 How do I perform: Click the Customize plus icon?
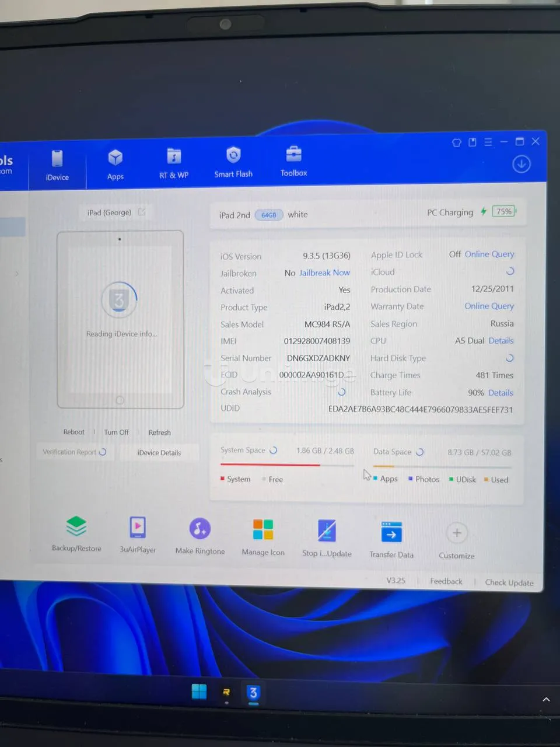point(457,533)
